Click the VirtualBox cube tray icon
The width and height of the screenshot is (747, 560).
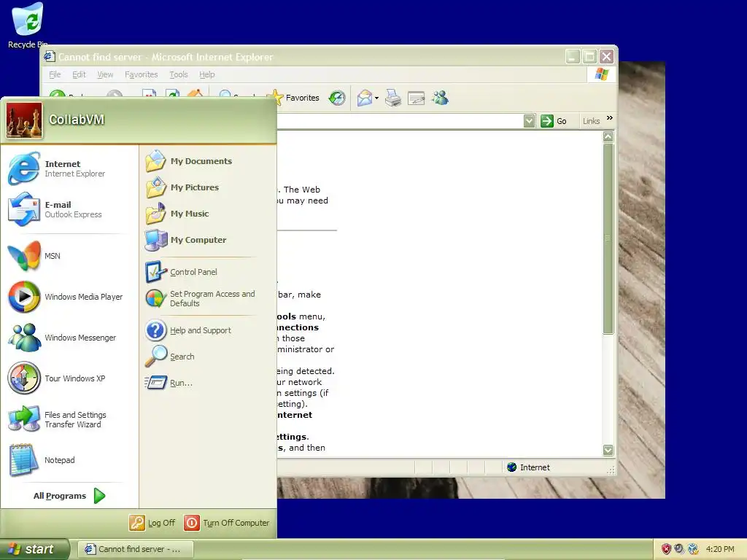pos(693,549)
